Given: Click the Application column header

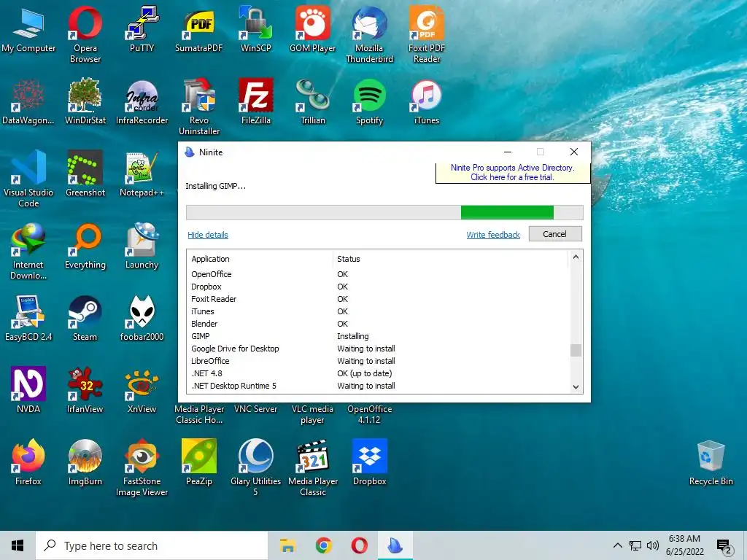Looking at the screenshot, I should point(260,259).
